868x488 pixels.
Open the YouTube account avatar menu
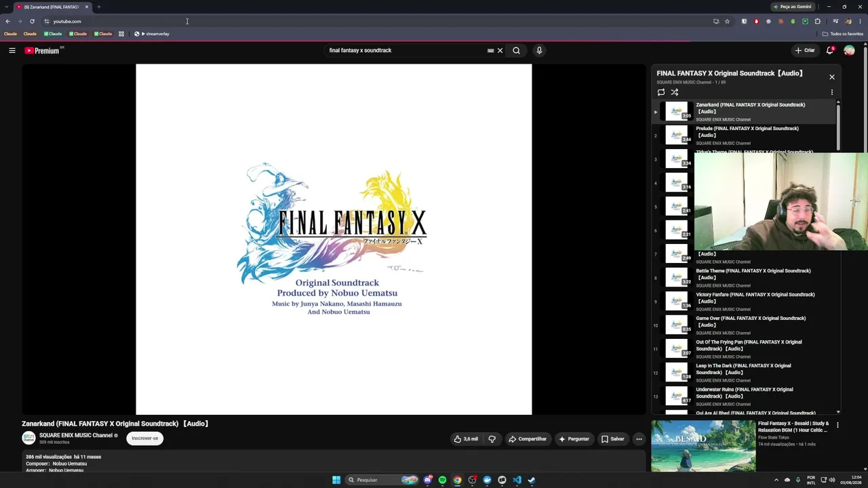point(849,50)
